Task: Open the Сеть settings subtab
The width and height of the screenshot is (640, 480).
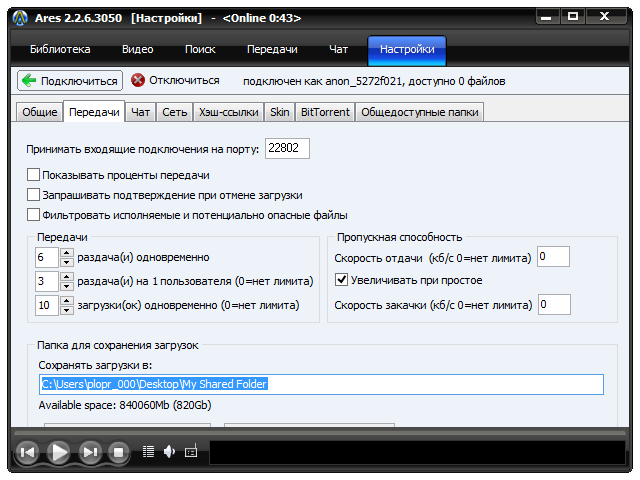Action: [175, 112]
